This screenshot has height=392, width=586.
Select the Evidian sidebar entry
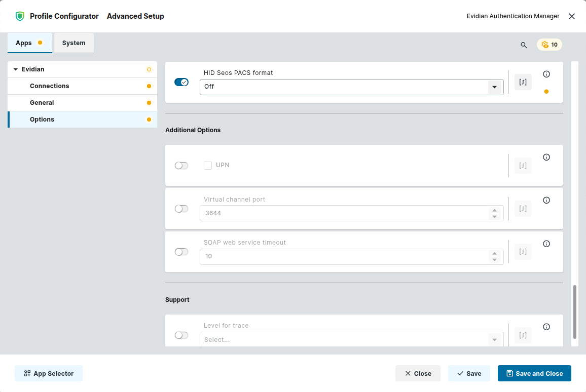[82, 69]
